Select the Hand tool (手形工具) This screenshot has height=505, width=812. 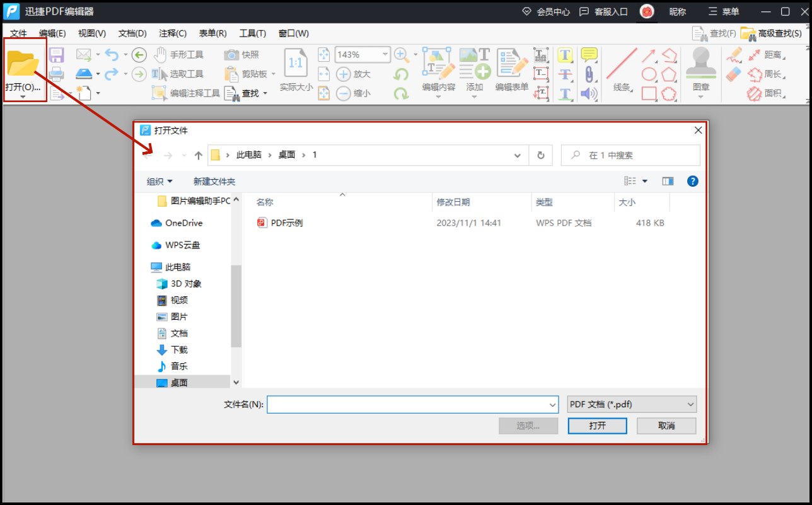click(x=178, y=55)
